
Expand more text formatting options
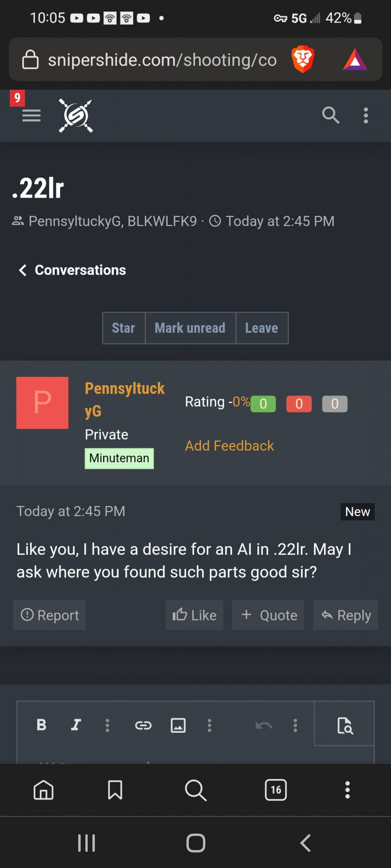pos(107,726)
